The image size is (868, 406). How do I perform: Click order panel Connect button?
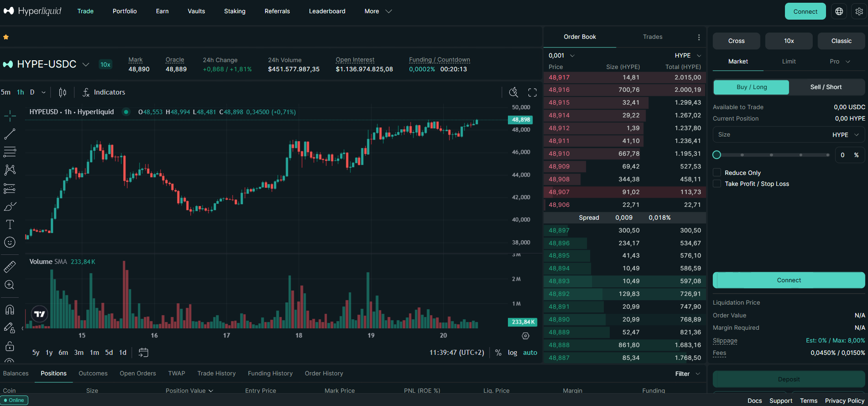789,280
